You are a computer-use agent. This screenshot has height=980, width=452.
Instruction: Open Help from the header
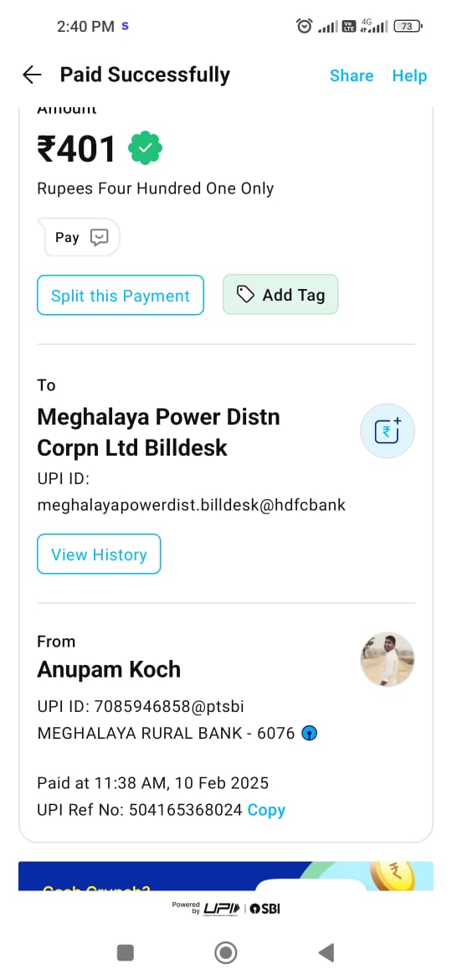(409, 75)
